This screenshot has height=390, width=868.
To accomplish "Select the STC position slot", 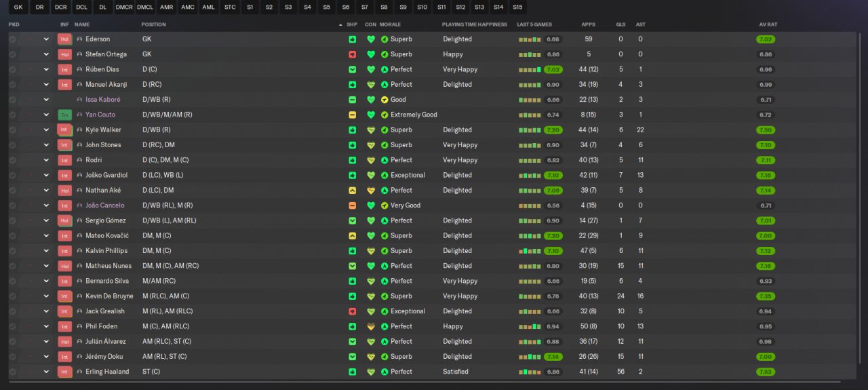I will pos(230,7).
